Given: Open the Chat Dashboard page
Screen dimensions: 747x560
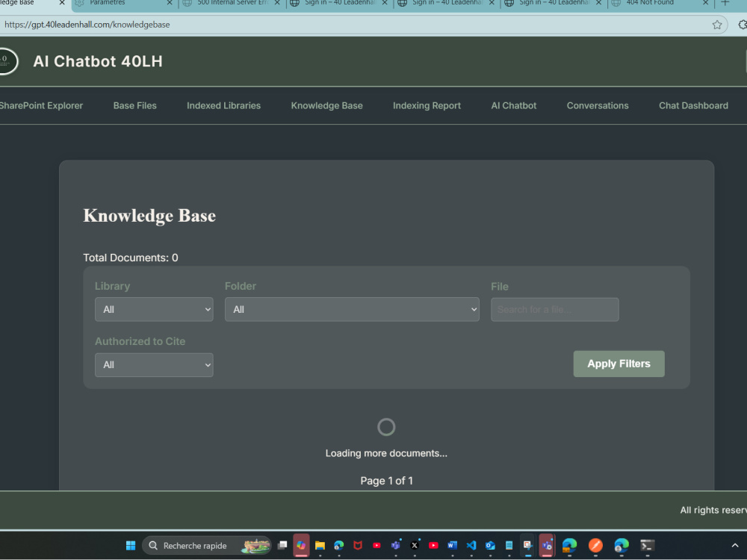Looking at the screenshot, I should click(x=693, y=106).
